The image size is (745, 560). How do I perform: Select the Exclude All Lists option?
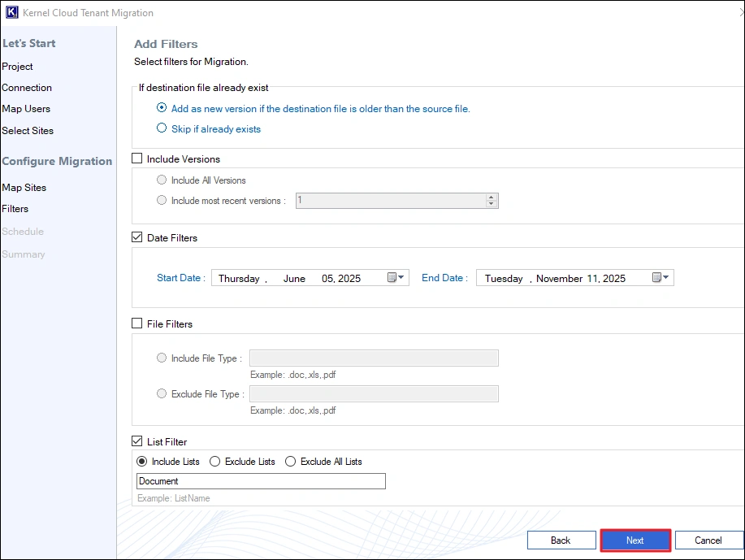(x=290, y=462)
